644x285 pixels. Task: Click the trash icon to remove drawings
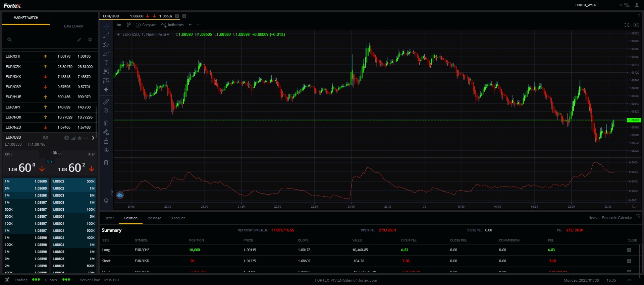point(106,163)
